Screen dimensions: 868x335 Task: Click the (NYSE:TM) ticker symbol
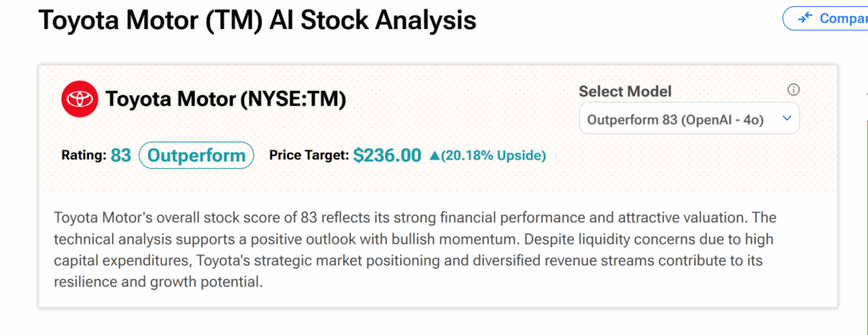coord(293,99)
